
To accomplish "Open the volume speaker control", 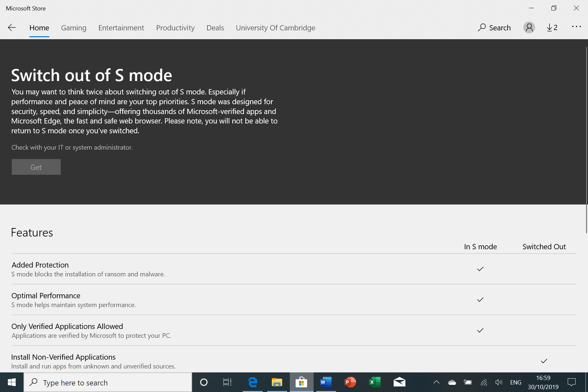I will 499,382.
